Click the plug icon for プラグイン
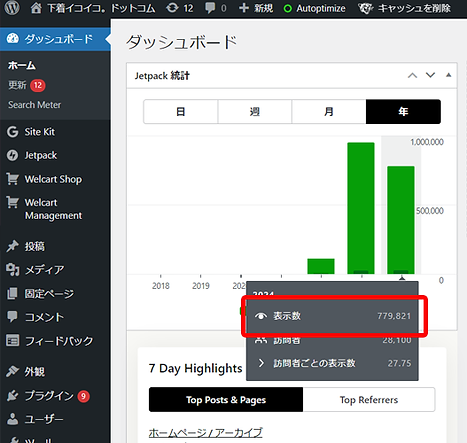 (x=13, y=396)
